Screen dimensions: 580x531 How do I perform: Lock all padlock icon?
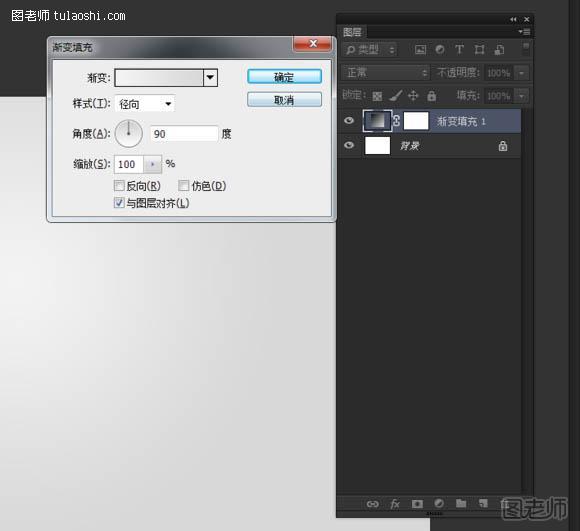click(x=431, y=96)
